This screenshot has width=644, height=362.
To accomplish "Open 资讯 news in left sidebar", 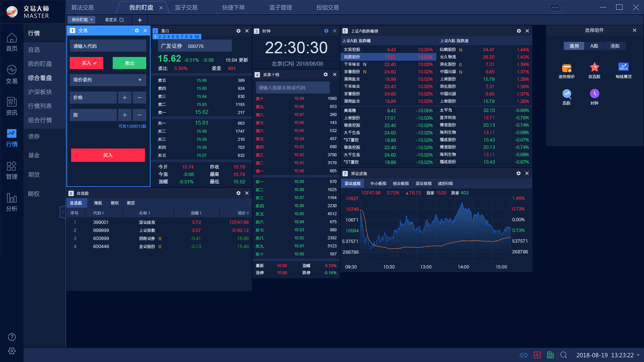I will pyautogui.click(x=12, y=106).
